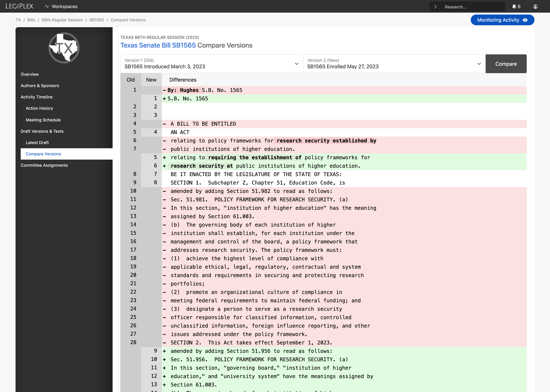
Task: Go to Bills breadcrumb
Action: click(x=31, y=20)
